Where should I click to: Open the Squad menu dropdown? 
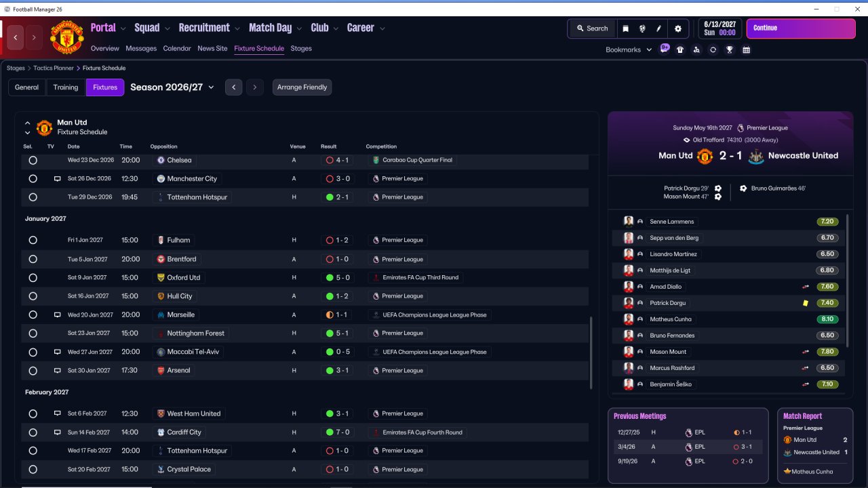click(153, 28)
